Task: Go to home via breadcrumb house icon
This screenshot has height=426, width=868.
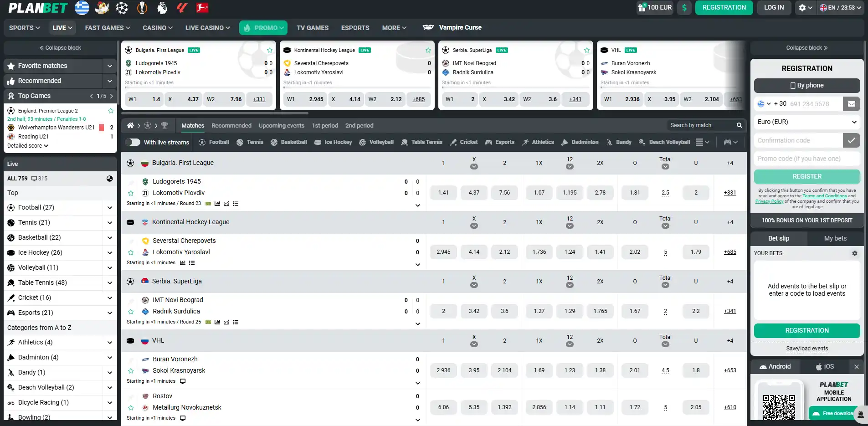Action: (x=130, y=125)
